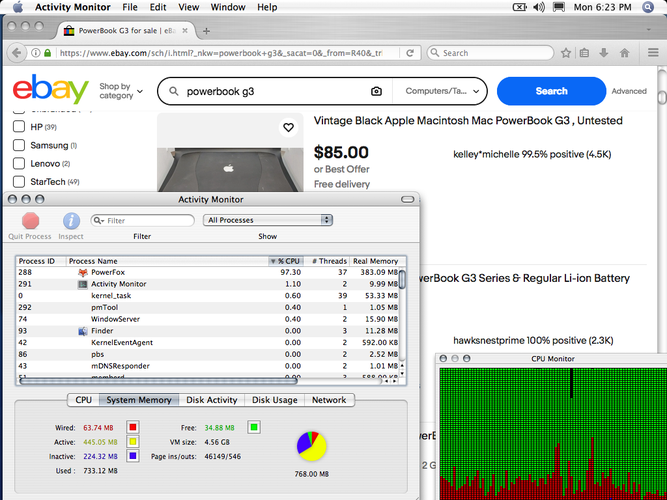Image resolution: width=667 pixels, height=500 pixels.
Task: Open the Computers/Ta... category dropdown
Action: pos(442,91)
